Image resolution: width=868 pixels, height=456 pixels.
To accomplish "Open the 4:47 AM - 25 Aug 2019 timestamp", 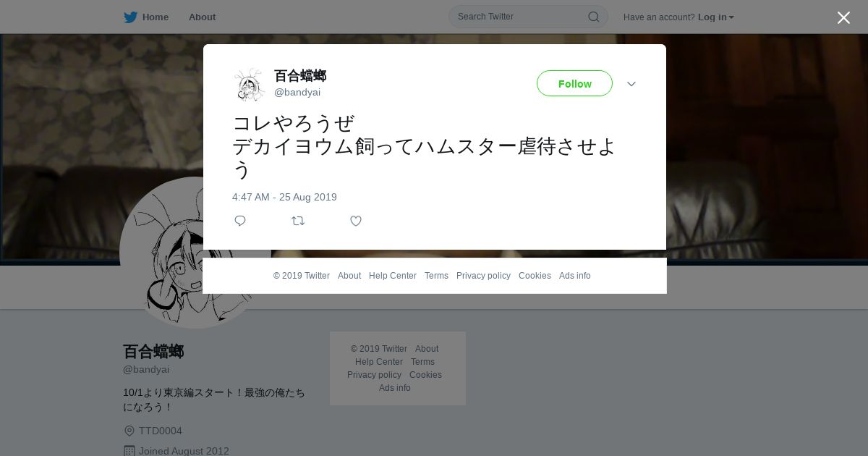I will [x=284, y=197].
